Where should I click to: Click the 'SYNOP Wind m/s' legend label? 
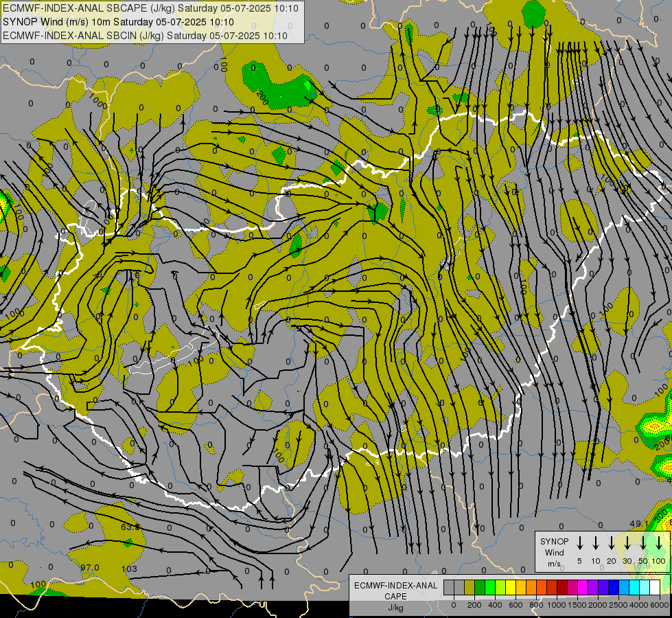(x=554, y=552)
